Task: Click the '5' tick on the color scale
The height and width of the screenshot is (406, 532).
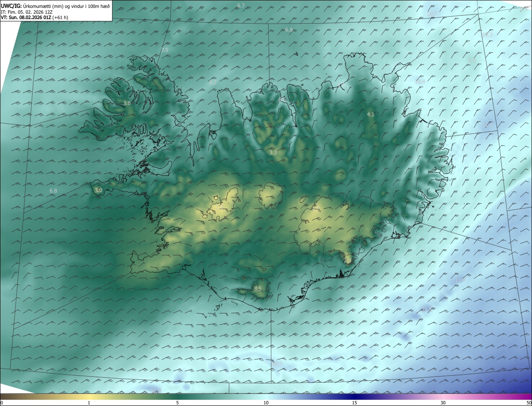Action: coord(177,403)
